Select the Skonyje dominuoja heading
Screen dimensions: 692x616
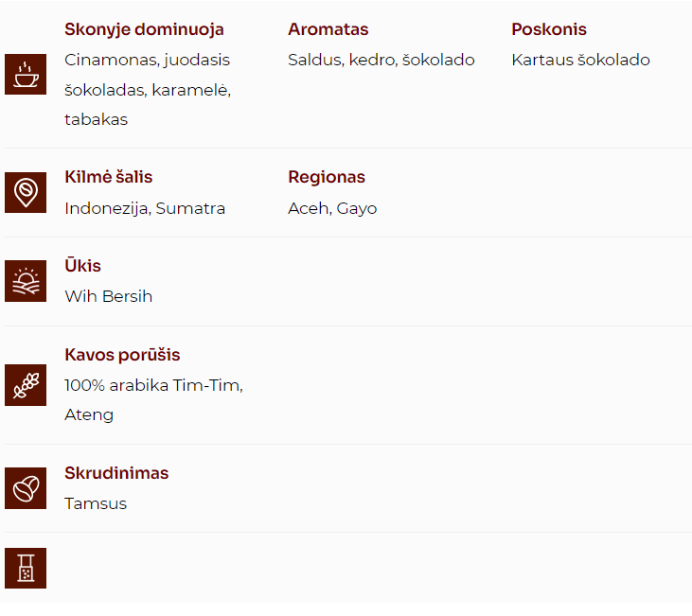pos(144,29)
